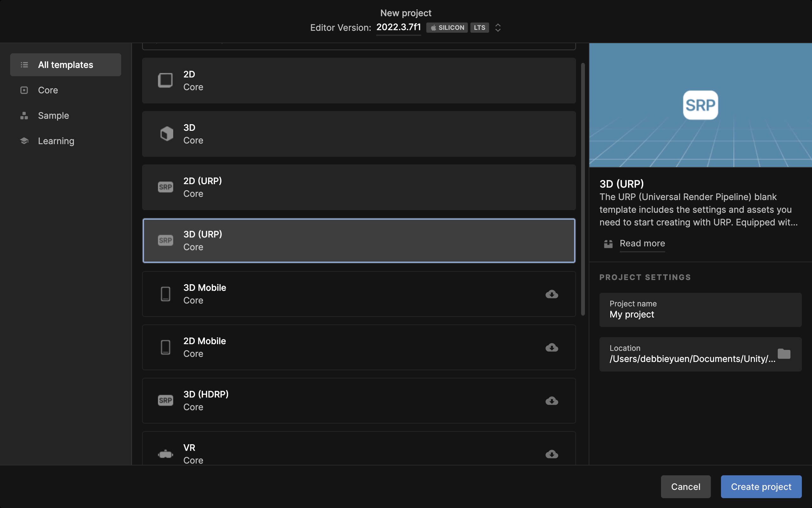Click the Cancel button
Image resolution: width=812 pixels, height=508 pixels.
coord(685,486)
